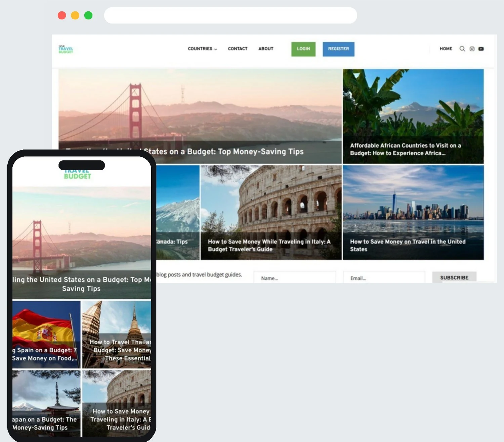Tap the Spain on a Budget card on phone

click(x=46, y=335)
